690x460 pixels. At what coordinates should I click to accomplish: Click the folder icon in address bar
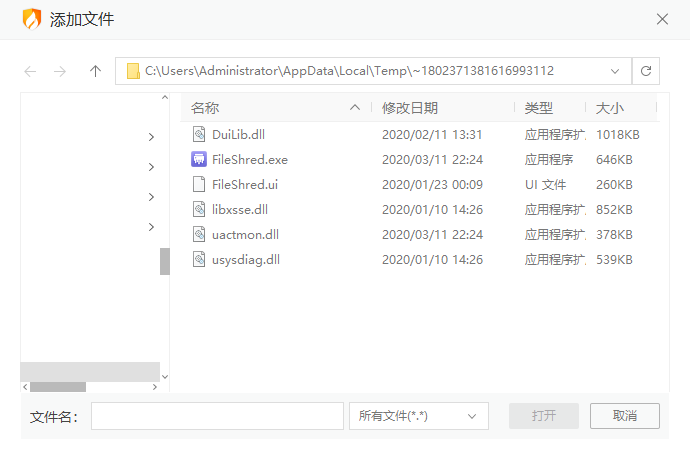point(133,71)
